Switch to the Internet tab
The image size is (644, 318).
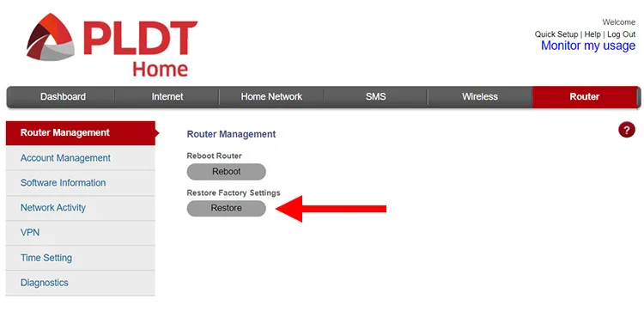[x=167, y=97]
